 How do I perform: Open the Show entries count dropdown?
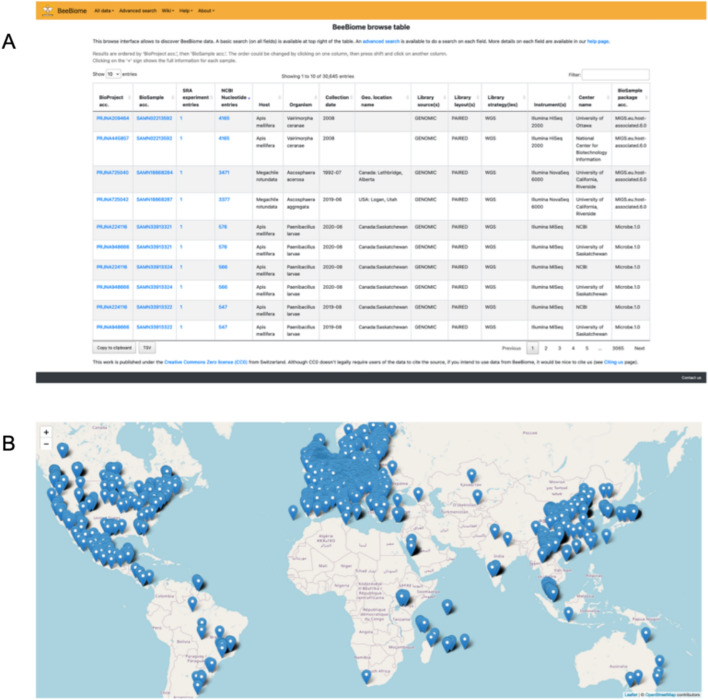click(112, 74)
